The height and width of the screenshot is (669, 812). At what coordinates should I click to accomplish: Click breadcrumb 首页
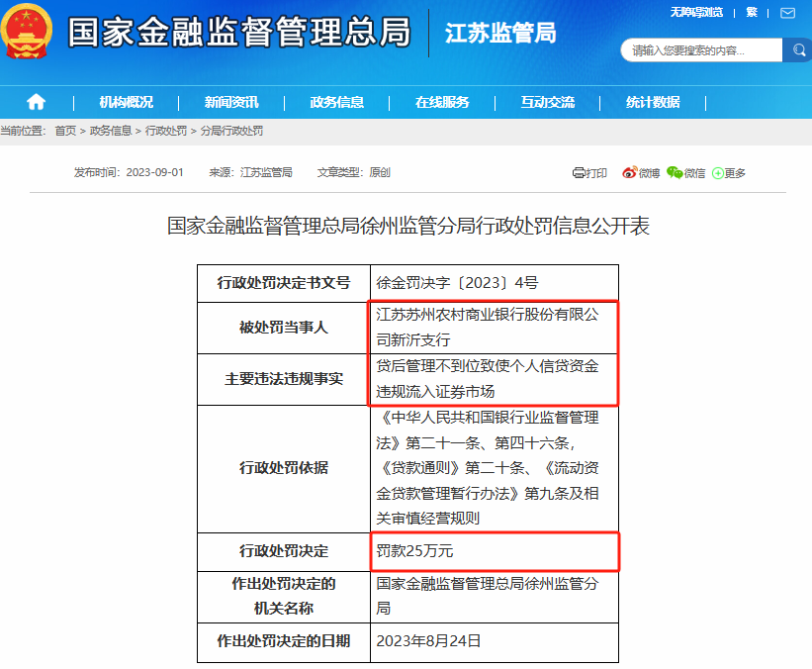click(65, 131)
